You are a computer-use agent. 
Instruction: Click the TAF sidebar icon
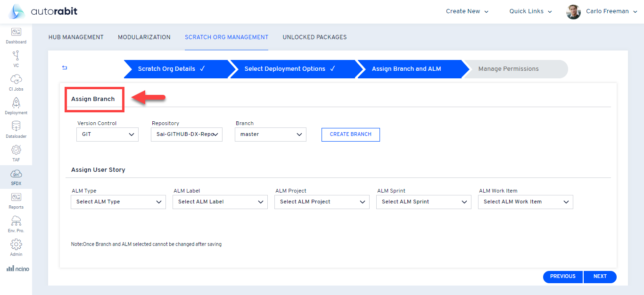[16, 151]
